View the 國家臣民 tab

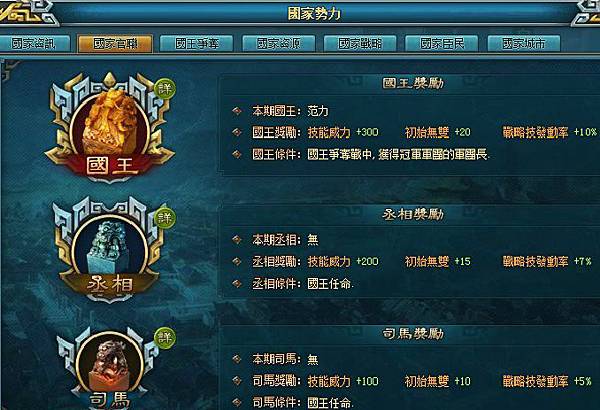[x=442, y=44]
